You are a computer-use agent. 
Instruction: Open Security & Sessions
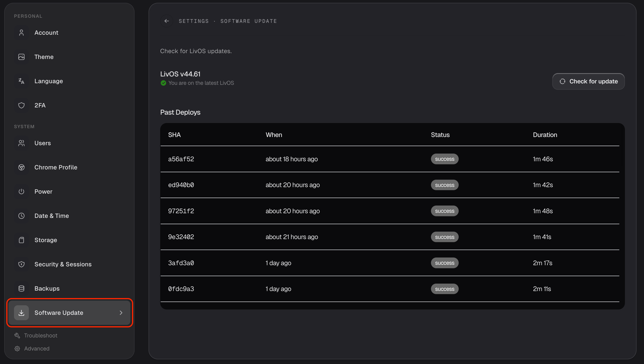coord(70,264)
